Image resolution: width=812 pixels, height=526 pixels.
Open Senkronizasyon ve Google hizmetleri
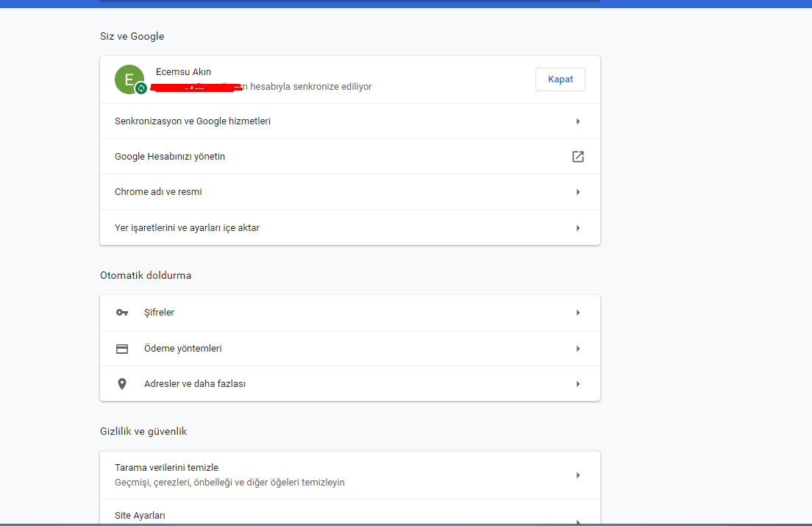click(x=350, y=121)
